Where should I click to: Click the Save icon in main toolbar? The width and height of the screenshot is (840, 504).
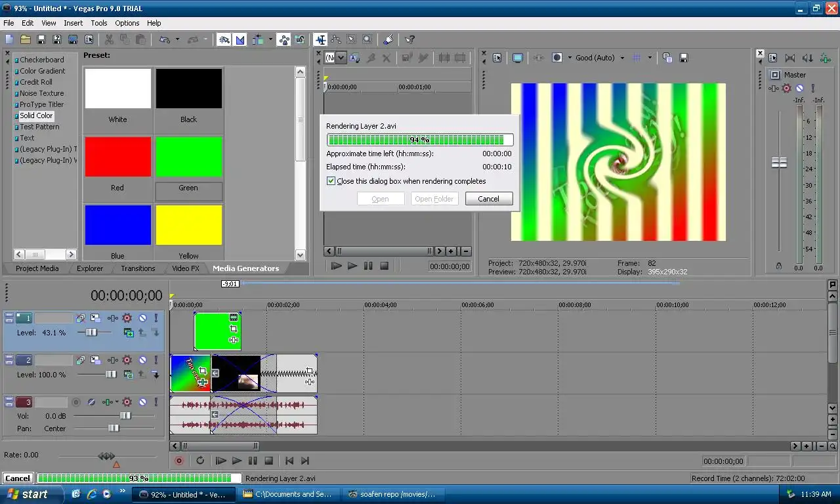click(x=41, y=39)
